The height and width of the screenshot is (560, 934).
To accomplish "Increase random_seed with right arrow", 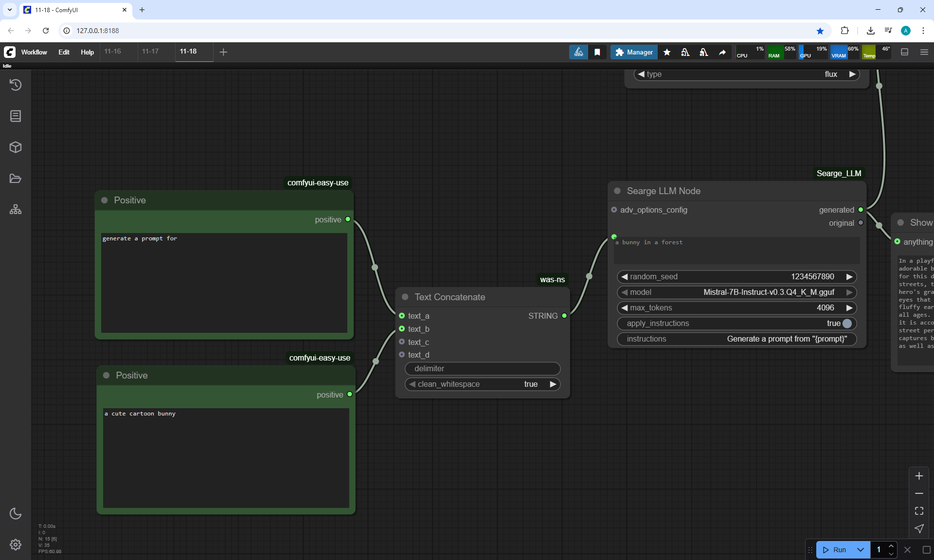I will click(849, 277).
